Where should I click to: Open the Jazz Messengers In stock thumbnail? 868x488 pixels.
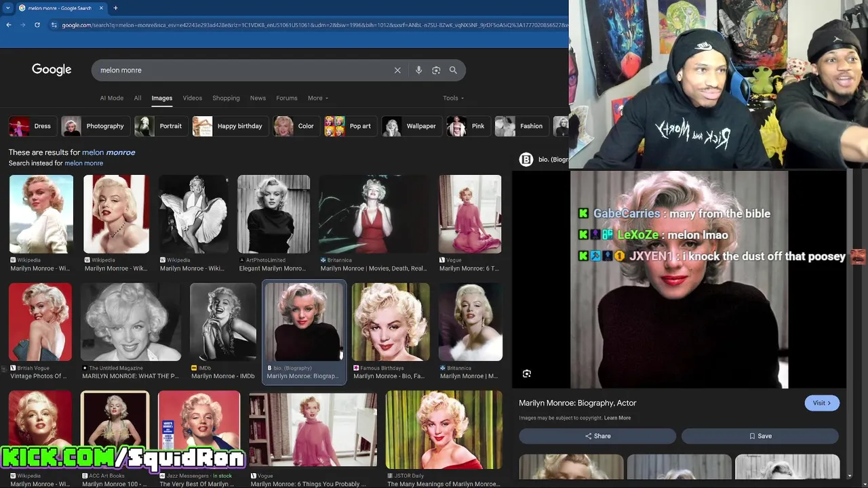point(199,430)
